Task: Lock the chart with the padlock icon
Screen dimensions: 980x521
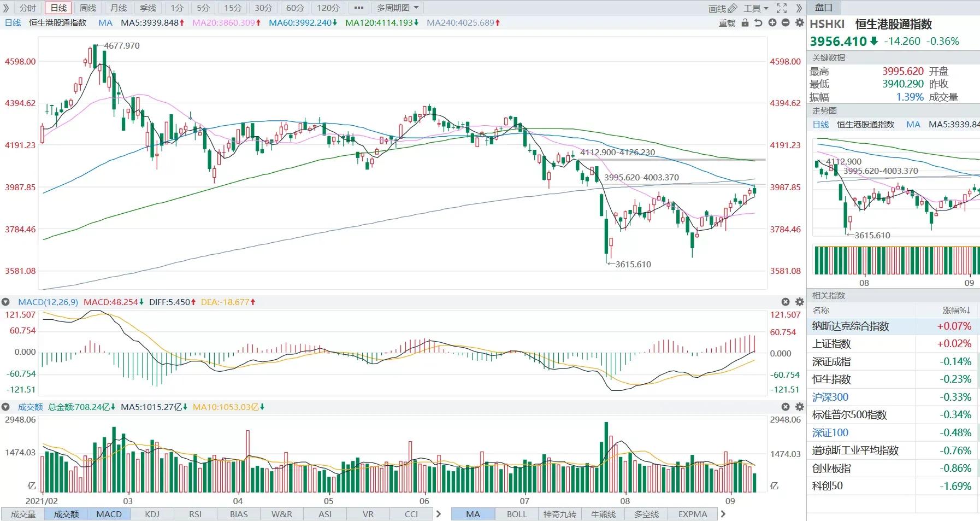Action: [745, 23]
